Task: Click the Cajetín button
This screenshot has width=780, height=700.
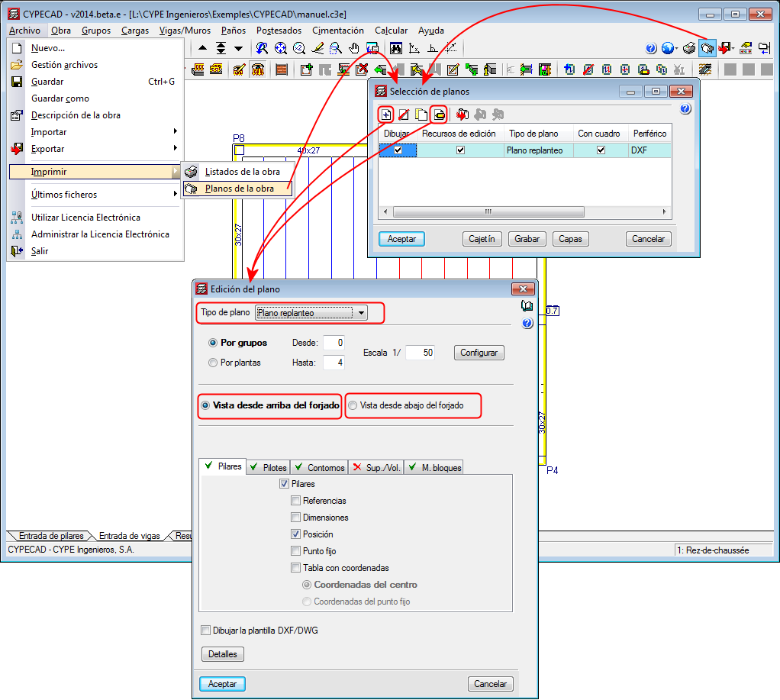Action: 482,239
